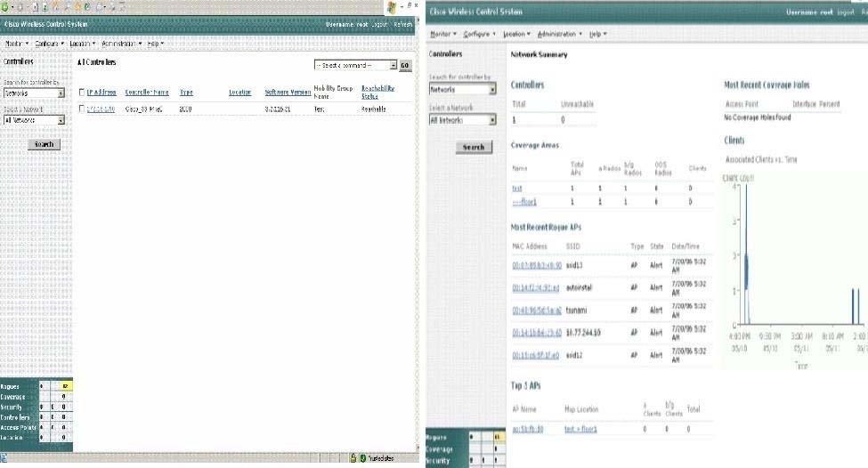Open the test > floor1 map location link

point(580,429)
